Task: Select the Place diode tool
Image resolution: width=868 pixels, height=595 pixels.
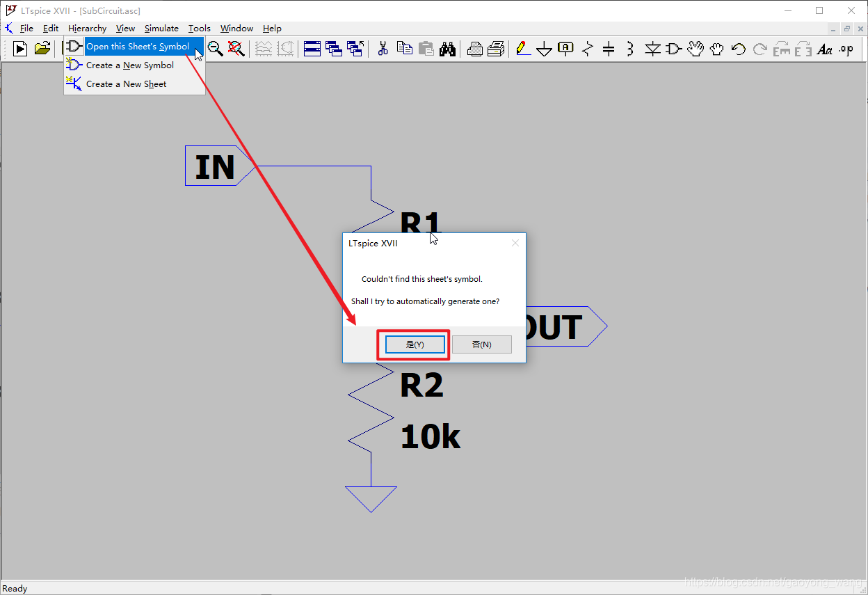Action: tap(652, 49)
